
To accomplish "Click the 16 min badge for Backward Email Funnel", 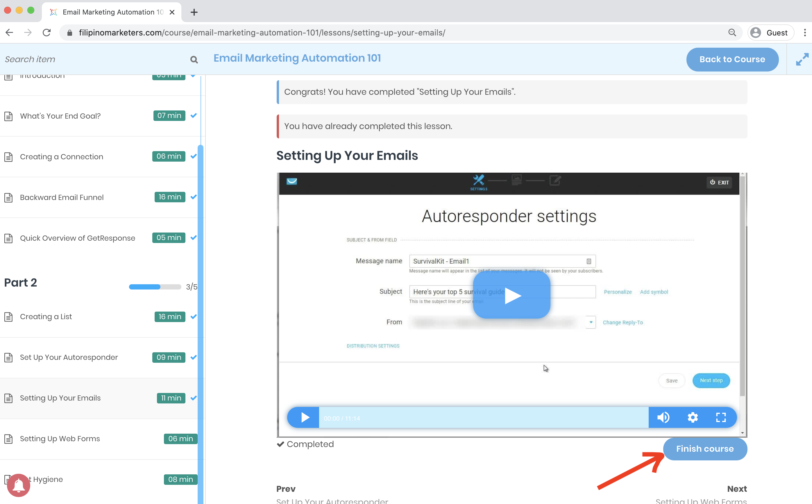I will [x=170, y=197].
